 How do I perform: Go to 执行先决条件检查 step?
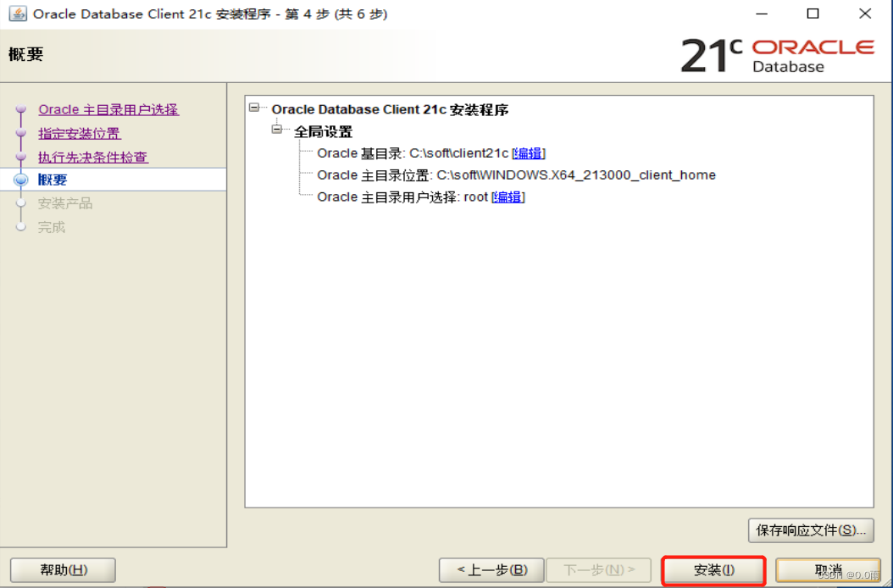[x=93, y=158]
